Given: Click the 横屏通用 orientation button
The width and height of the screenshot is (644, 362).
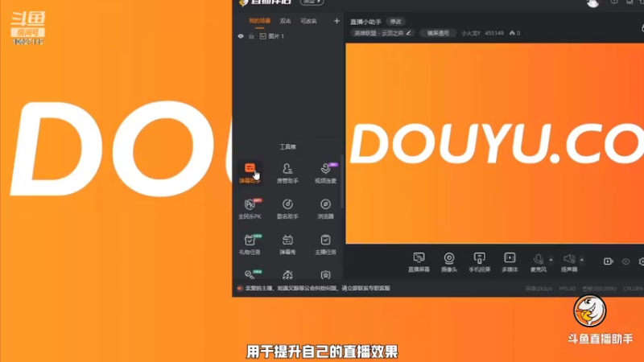Looking at the screenshot, I should [x=438, y=33].
